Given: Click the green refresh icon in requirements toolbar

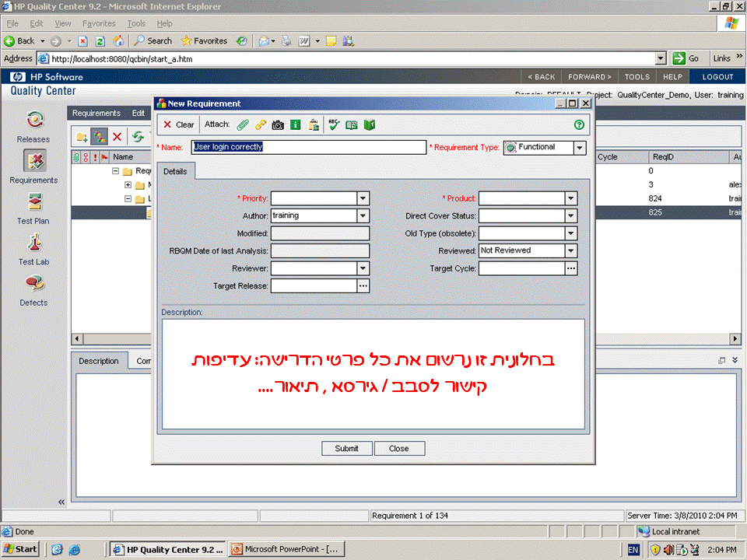Looking at the screenshot, I should (x=138, y=137).
